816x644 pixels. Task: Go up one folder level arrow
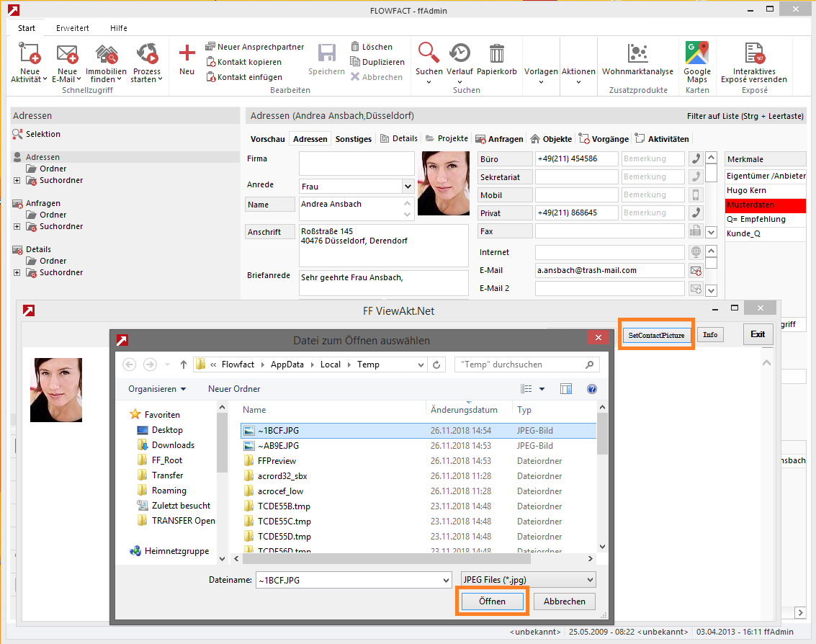point(183,365)
